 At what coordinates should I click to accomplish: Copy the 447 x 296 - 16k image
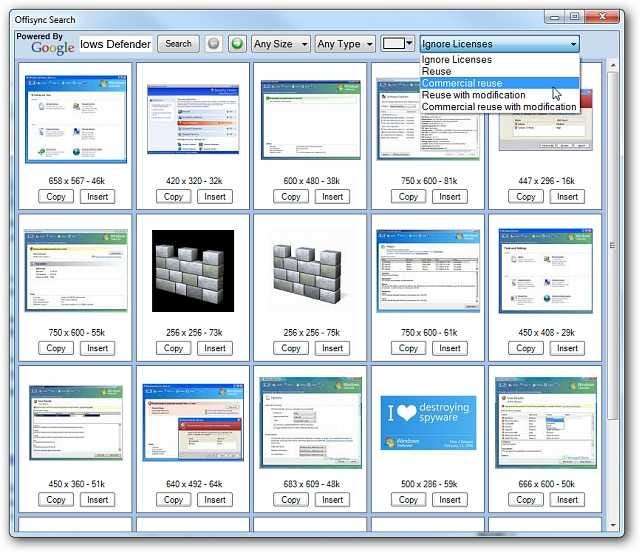[526, 197]
